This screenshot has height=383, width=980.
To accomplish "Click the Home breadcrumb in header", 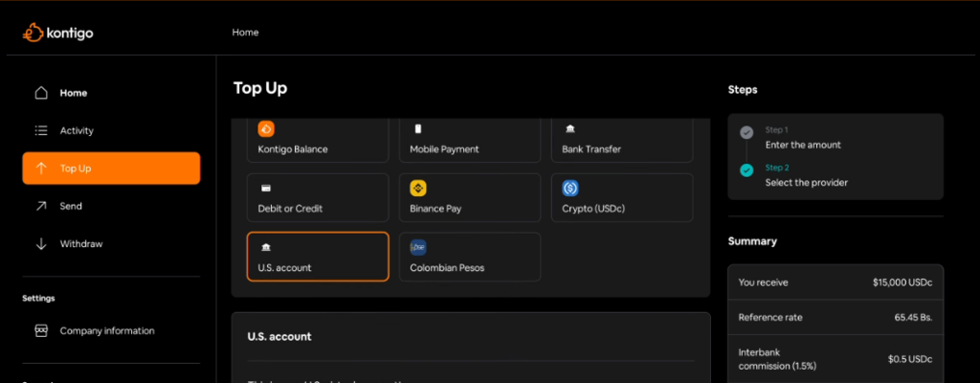I will pos(245,33).
